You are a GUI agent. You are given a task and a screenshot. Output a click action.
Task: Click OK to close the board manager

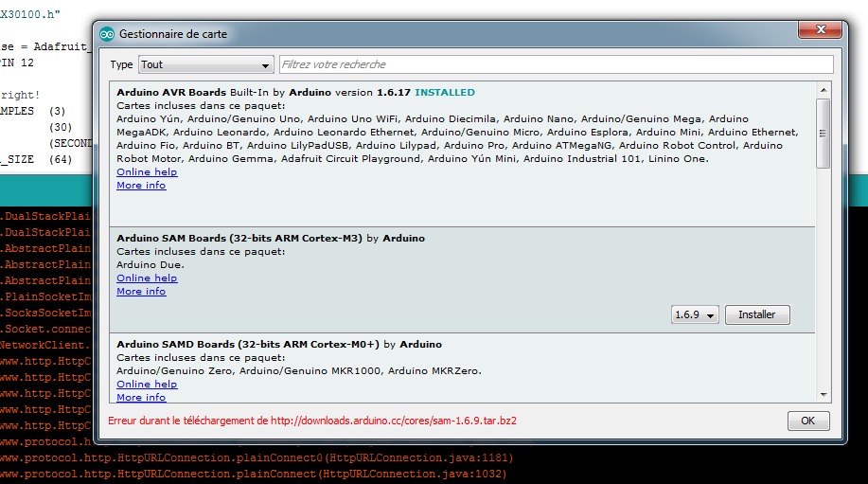(808, 421)
